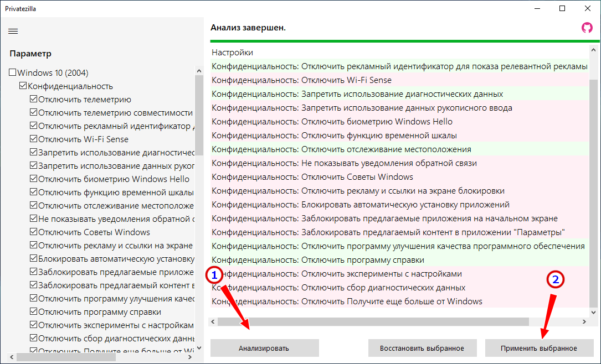Click the settings tree vertical scrollbar thumb
Screen dimensions: 601x364
click(198, 115)
